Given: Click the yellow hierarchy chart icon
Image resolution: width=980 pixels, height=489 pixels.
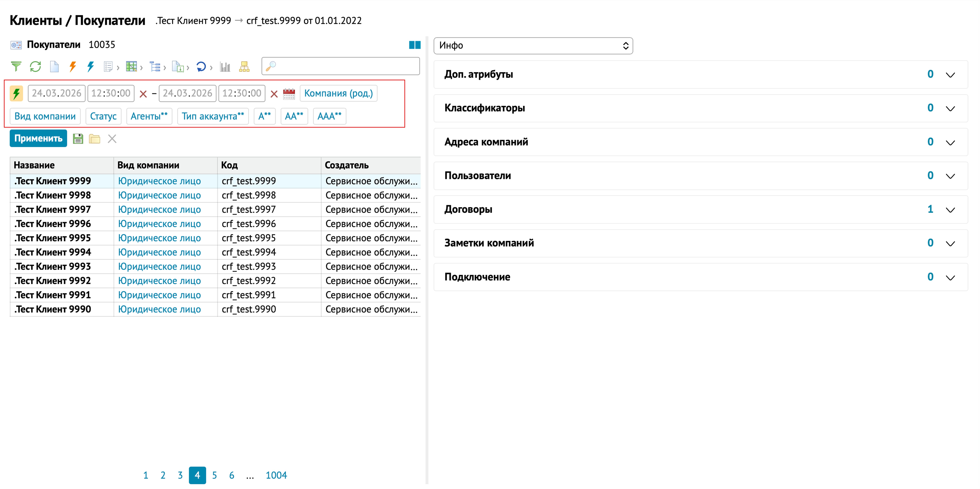Looking at the screenshot, I should coord(244,67).
